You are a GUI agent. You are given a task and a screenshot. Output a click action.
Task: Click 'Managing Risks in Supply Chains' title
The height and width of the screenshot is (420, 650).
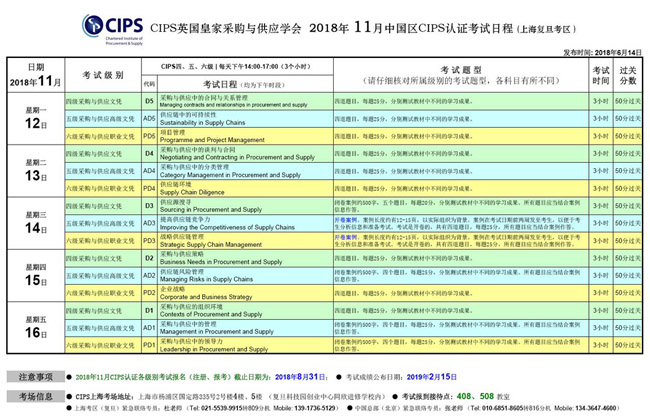(206, 279)
